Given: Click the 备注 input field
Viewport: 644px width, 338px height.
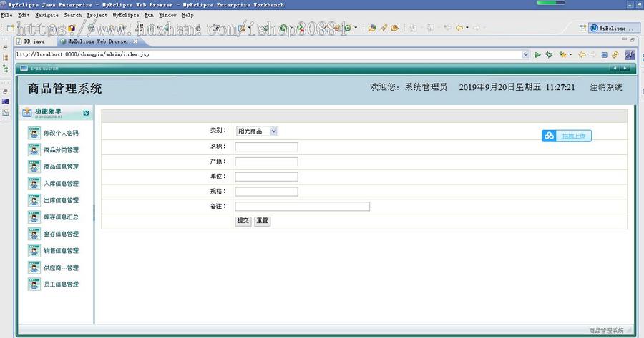Looking at the screenshot, I should coord(302,207).
